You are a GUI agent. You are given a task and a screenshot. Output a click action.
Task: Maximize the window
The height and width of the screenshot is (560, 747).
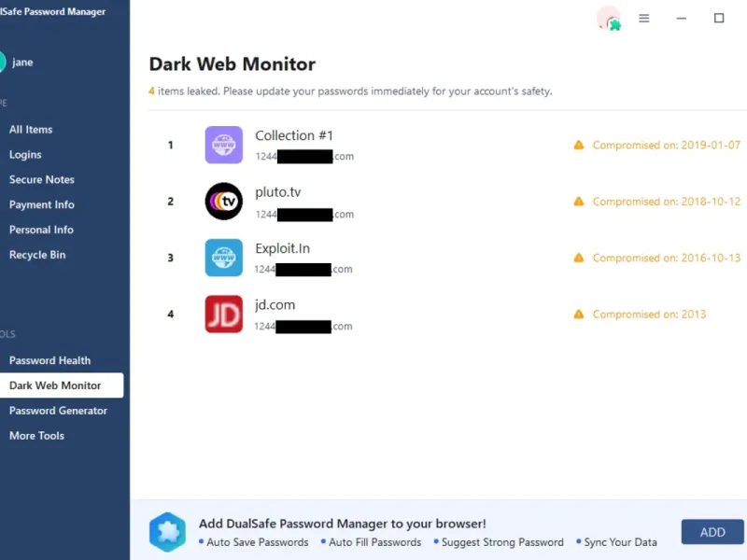pyautogui.click(x=719, y=18)
